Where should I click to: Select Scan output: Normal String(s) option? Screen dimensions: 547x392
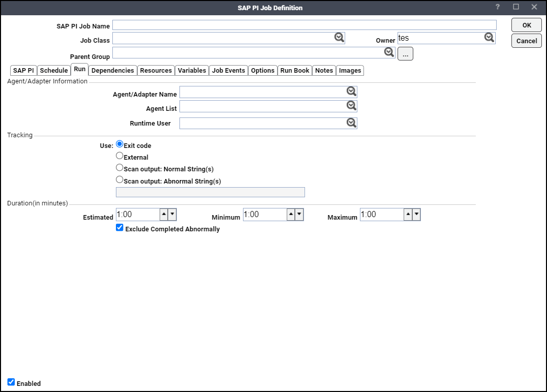(x=119, y=167)
